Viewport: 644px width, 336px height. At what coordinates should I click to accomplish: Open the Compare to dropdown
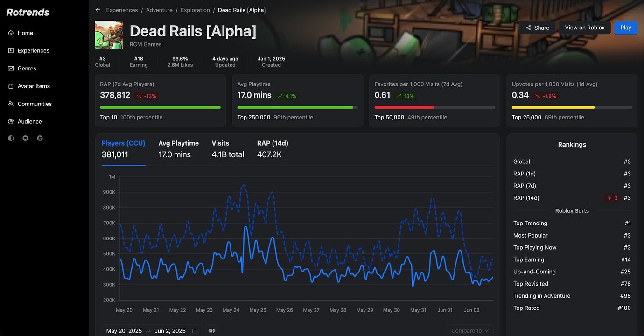tap(470, 330)
